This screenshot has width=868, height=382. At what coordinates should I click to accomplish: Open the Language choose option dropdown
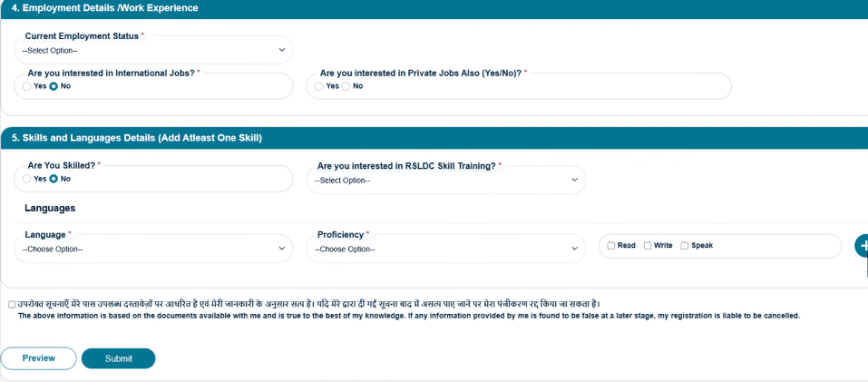[x=153, y=249]
